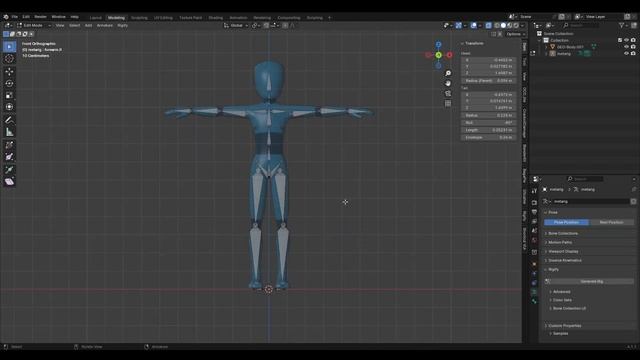The image size is (640, 360).
Task: Click the Blender logo menu icon
Action: (6, 17)
